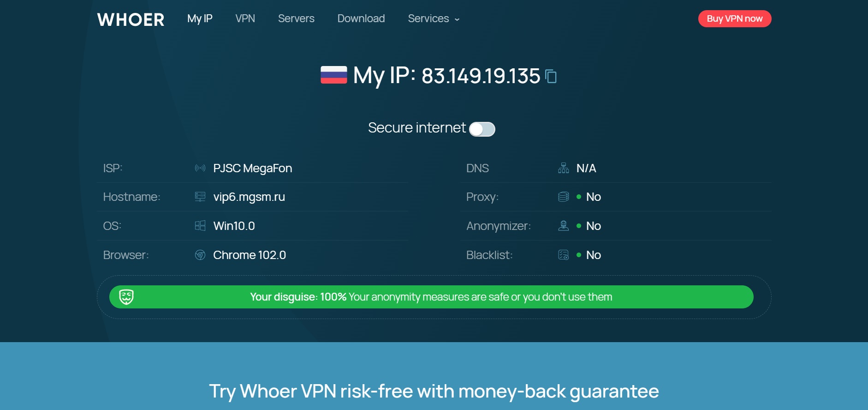This screenshot has height=410, width=868.
Task: Click the disguise mask shield icon
Action: pos(126,297)
